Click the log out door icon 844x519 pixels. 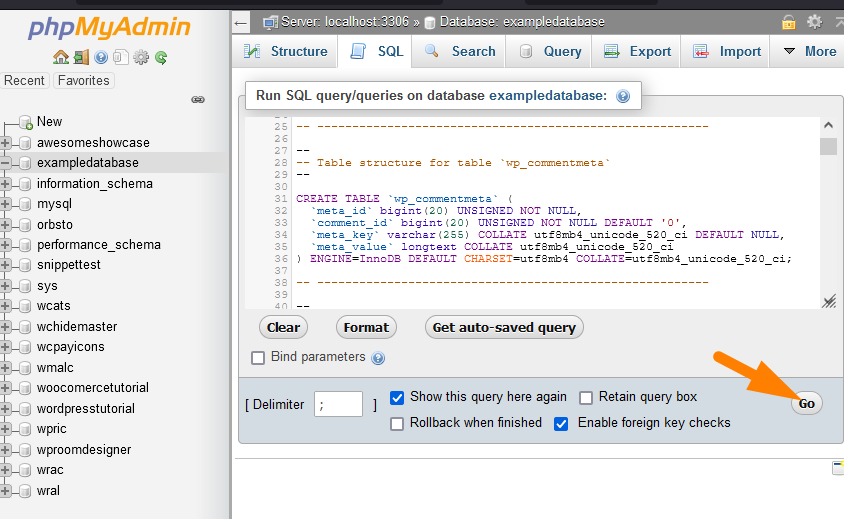(81, 57)
